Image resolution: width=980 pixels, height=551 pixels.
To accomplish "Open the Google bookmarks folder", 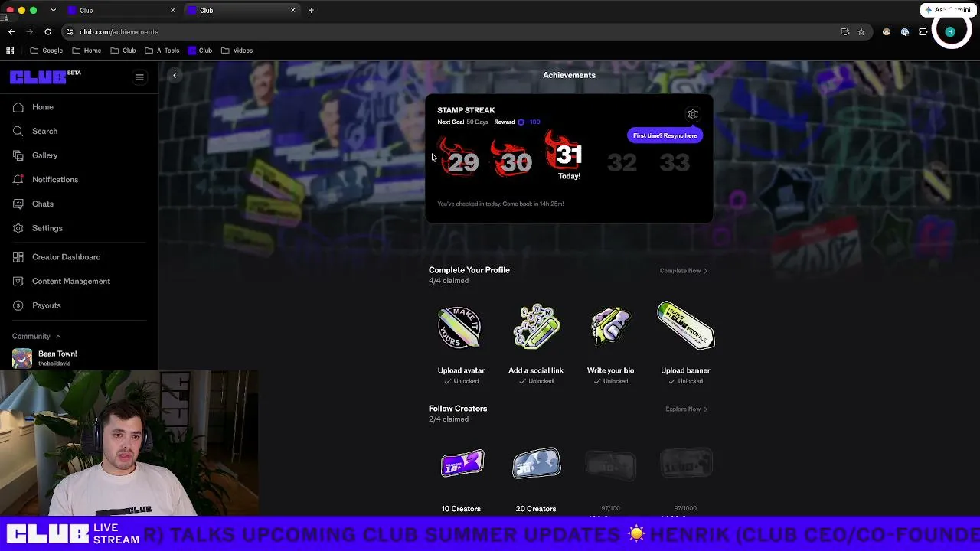I will pyautogui.click(x=47, y=51).
